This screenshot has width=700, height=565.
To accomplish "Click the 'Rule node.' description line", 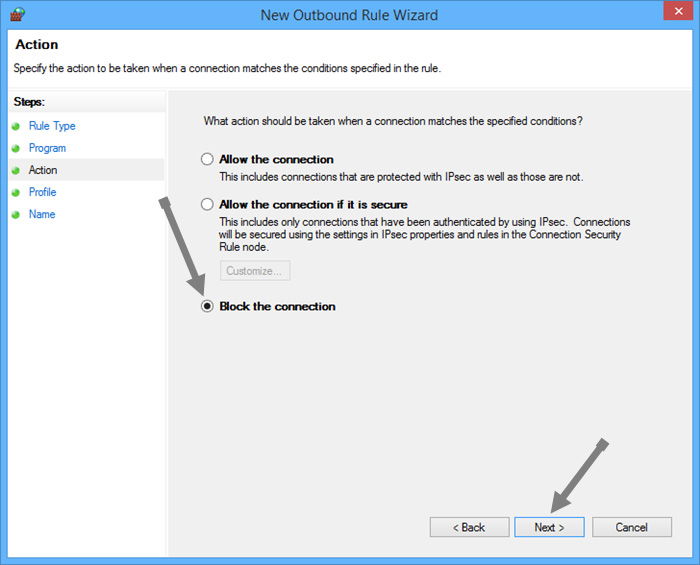I will (x=244, y=247).
